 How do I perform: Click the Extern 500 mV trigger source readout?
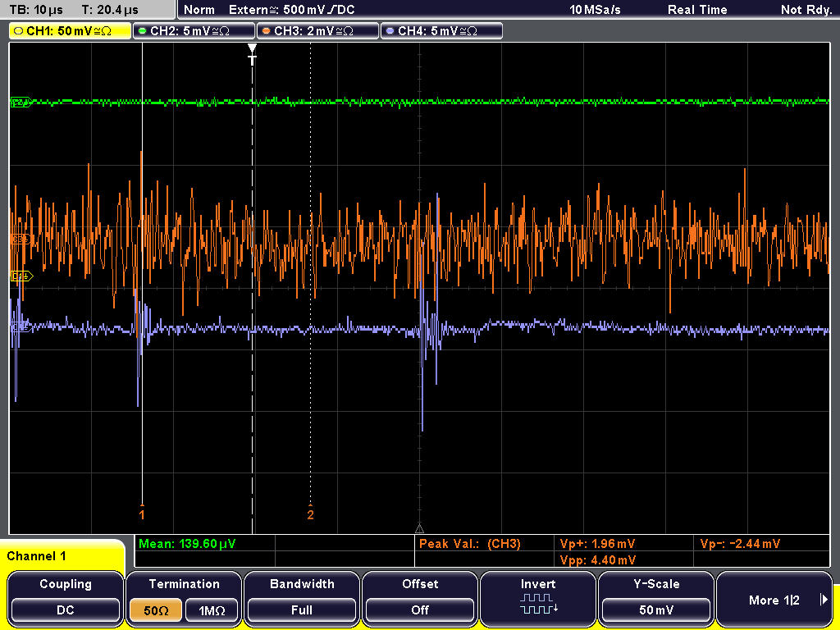(x=291, y=10)
